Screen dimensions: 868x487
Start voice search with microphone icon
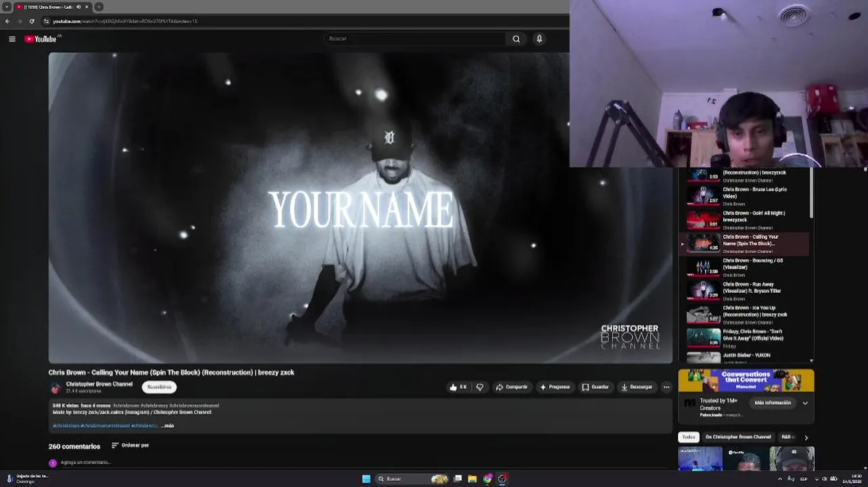(539, 39)
